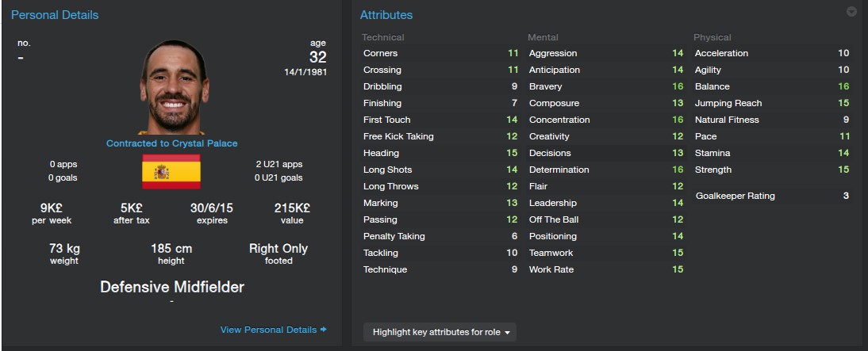Collapse the Attributes panel via the round arrow icon
This screenshot has height=351, width=868.
851,12
